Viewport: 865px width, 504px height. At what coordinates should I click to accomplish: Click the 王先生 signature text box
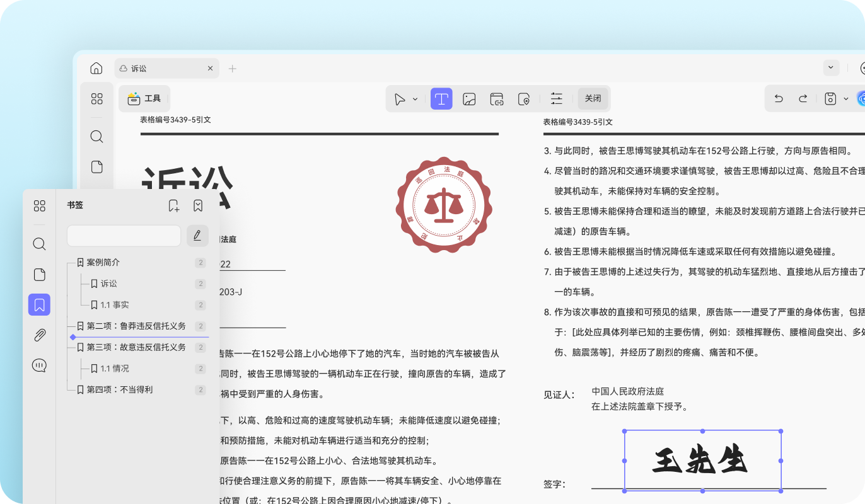coord(702,461)
